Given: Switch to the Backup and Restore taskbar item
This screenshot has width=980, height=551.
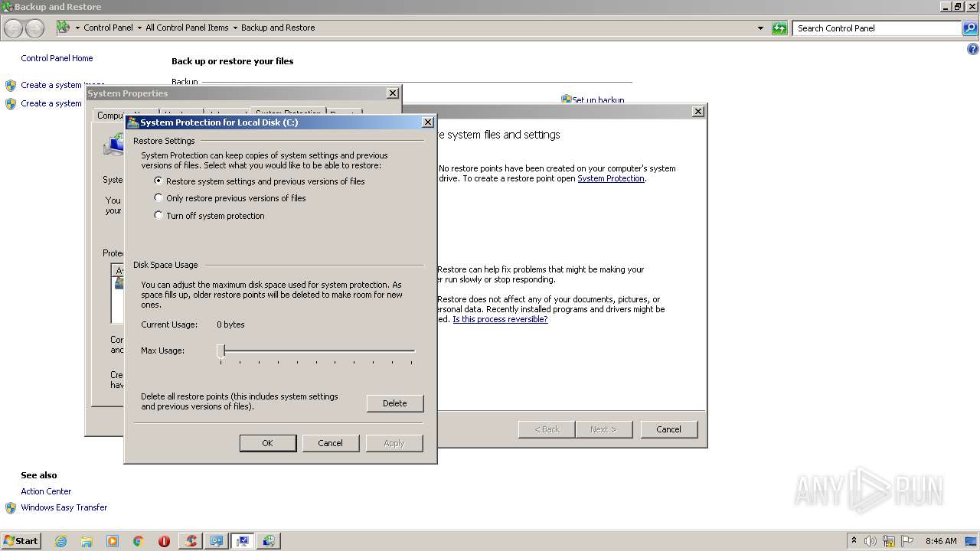Looking at the screenshot, I should (269, 541).
